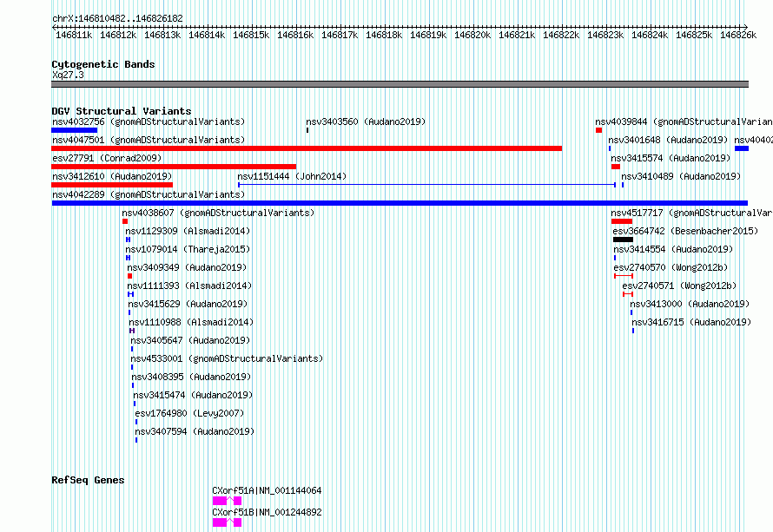Open the nsv3415574 (Audano2019) label
The width and height of the screenshot is (773, 532).
click(671, 158)
